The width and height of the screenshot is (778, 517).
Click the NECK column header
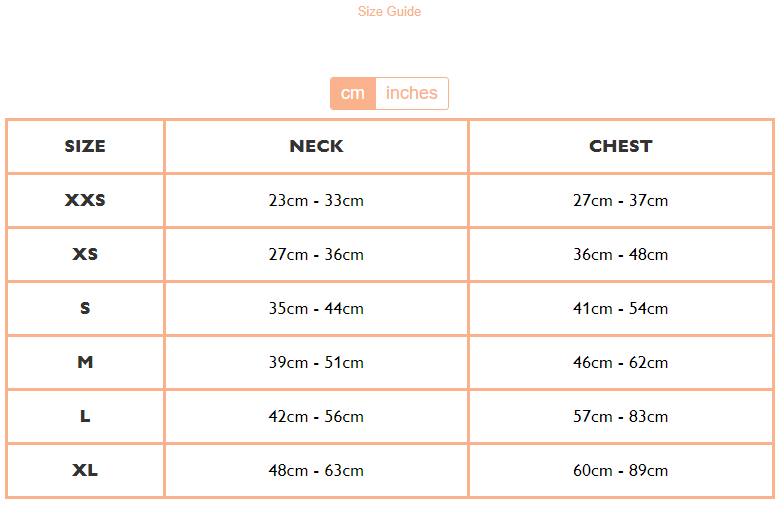316,146
